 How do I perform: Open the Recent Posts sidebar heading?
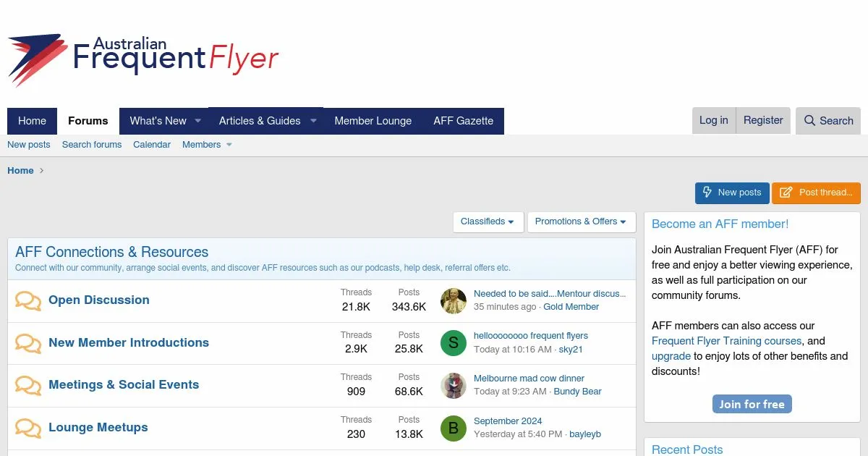click(x=687, y=449)
